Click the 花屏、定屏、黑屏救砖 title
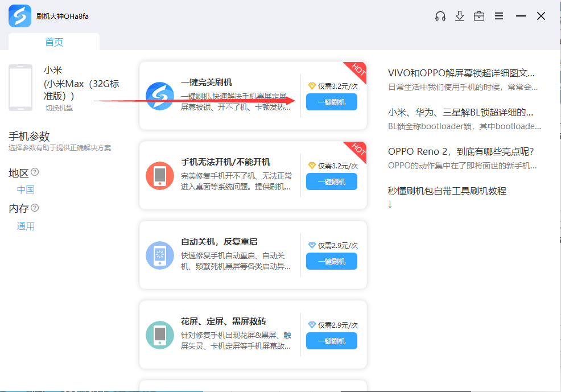 point(224,321)
